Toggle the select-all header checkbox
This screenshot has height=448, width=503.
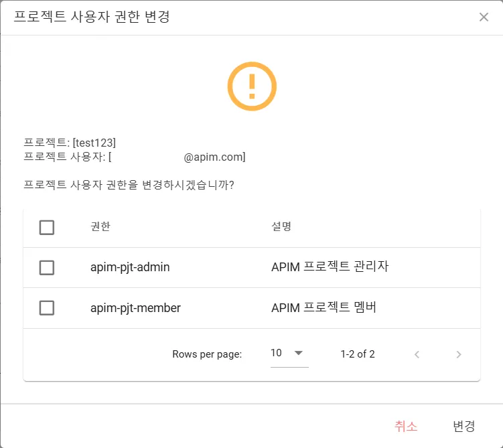click(x=47, y=228)
